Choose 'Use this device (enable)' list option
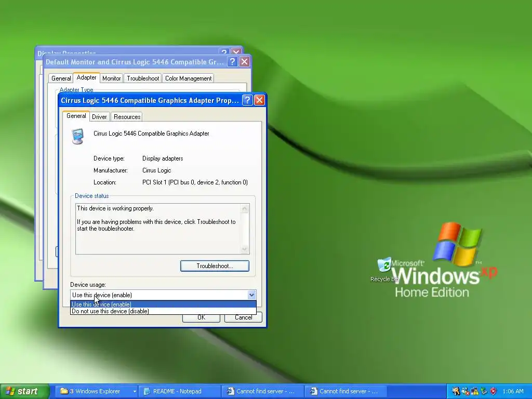The height and width of the screenshot is (399, 532). [163, 304]
